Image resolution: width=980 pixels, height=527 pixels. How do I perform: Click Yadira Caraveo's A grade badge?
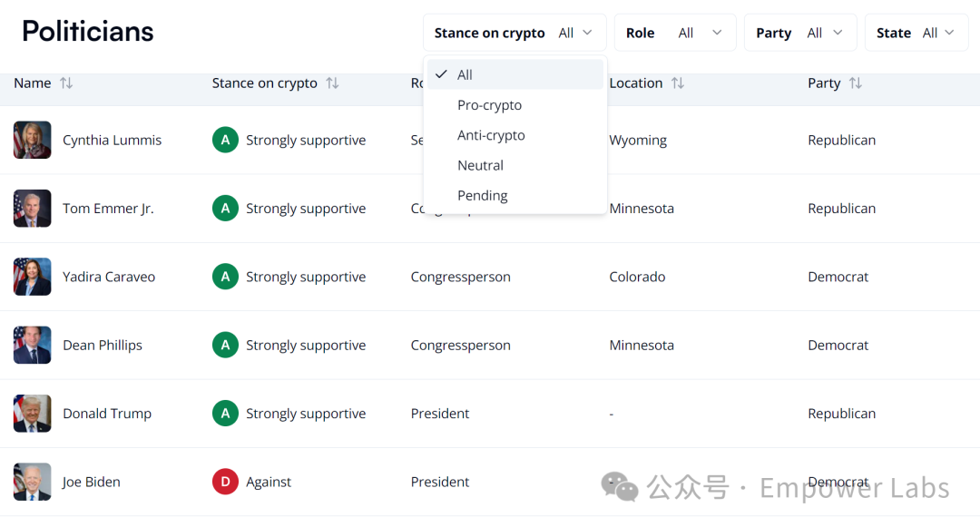[x=225, y=277]
